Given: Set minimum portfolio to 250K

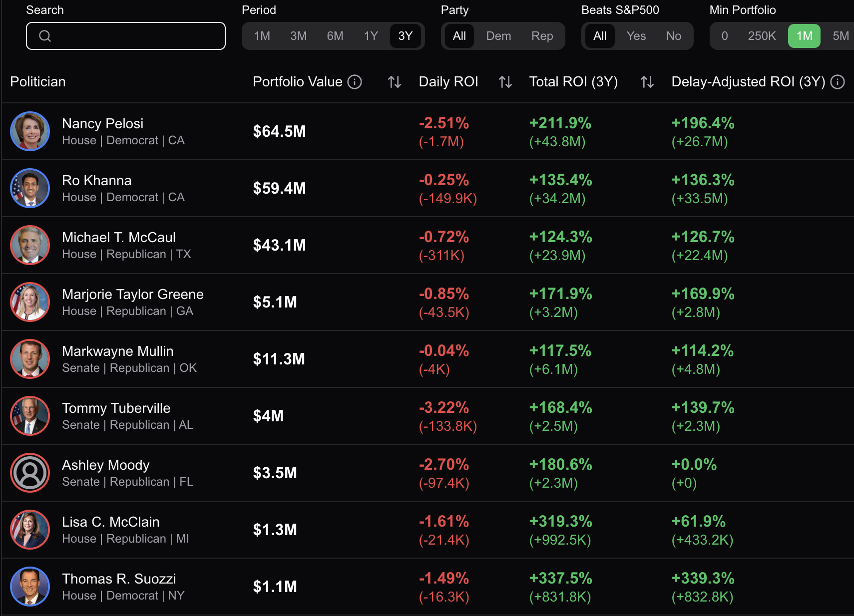Looking at the screenshot, I should 762,36.
